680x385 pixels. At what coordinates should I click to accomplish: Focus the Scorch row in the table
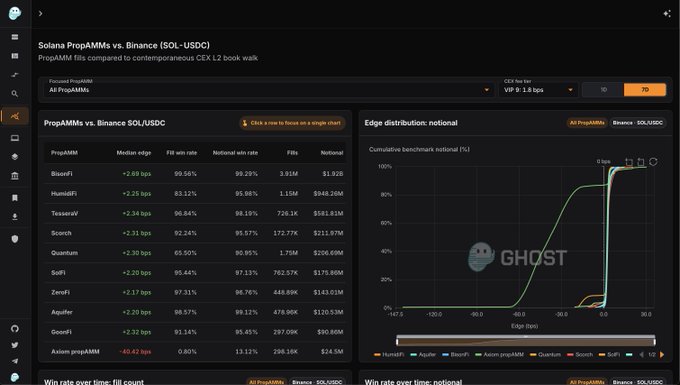[195, 233]
